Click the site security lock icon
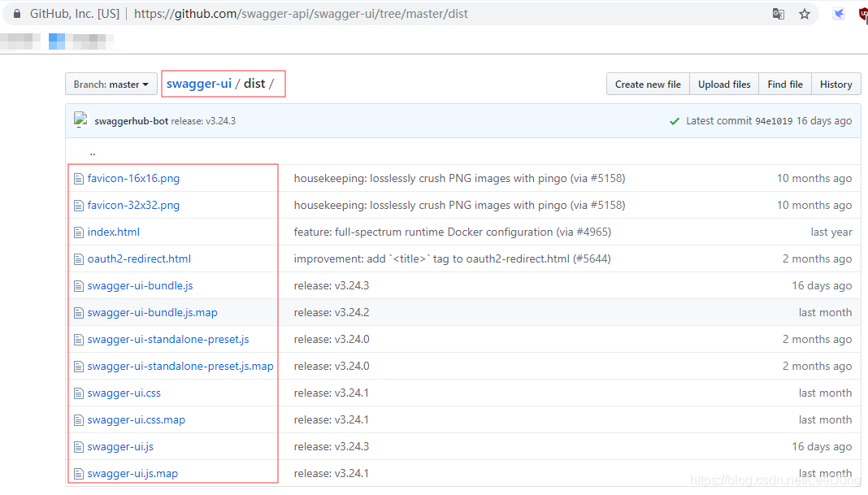 coord(17,14)
